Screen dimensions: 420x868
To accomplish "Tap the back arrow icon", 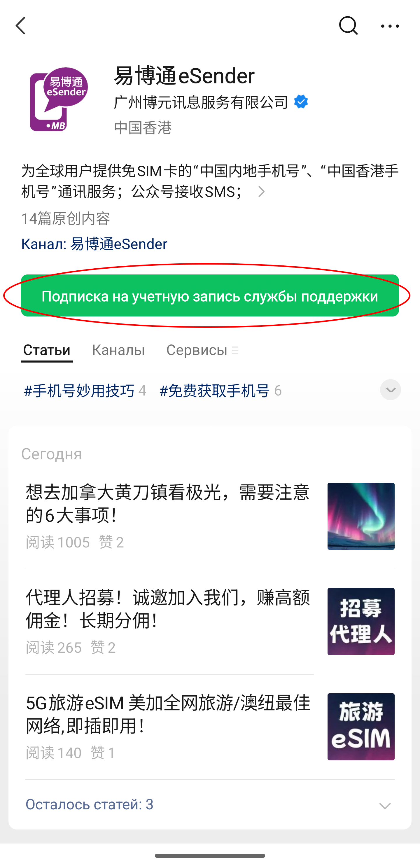I will (x=21, y=26).
